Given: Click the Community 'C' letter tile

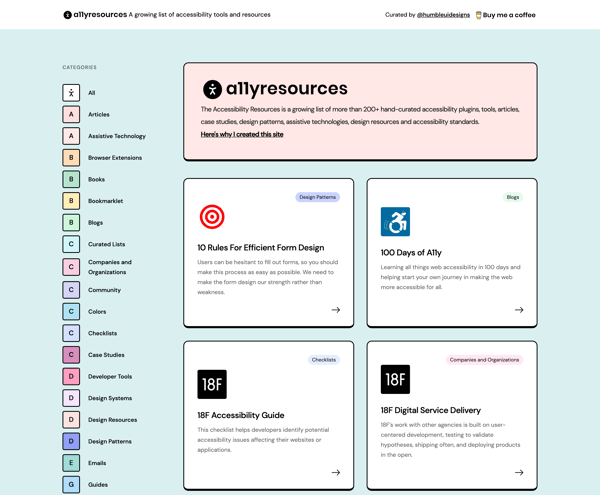Looking at the screenshot, I should 71,290.
